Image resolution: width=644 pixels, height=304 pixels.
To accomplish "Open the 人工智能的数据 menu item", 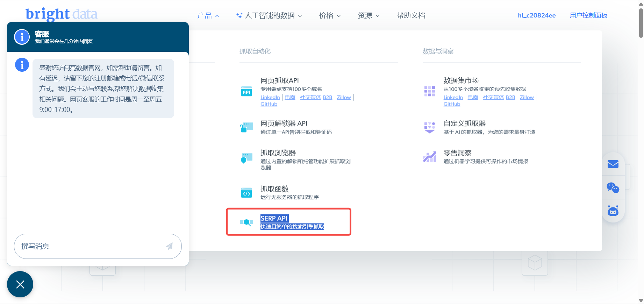I will [x=270, y=15].
